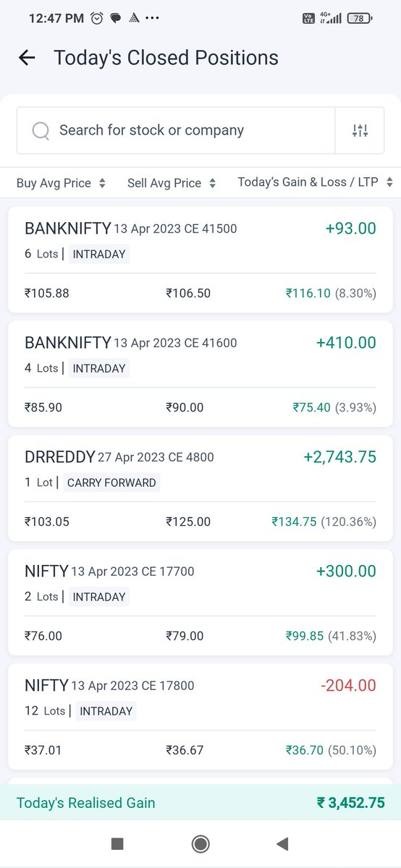Open NIFTY CE 17800 position

(200, 717)
